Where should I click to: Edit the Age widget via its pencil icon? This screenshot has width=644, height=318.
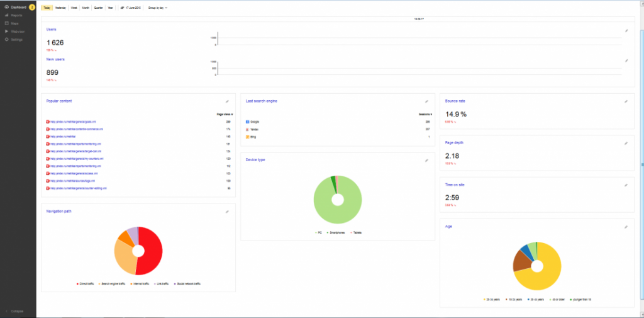click(x=626, y=227)
